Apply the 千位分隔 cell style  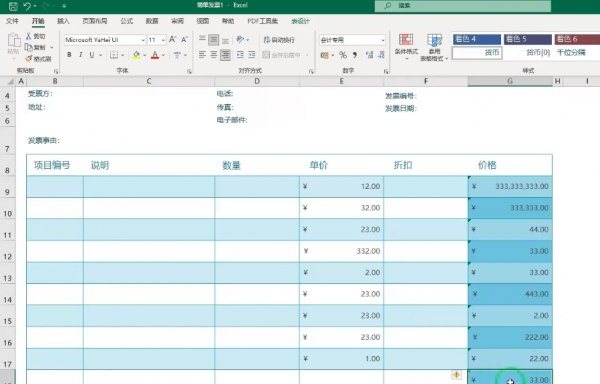click(x=577, y=53)
